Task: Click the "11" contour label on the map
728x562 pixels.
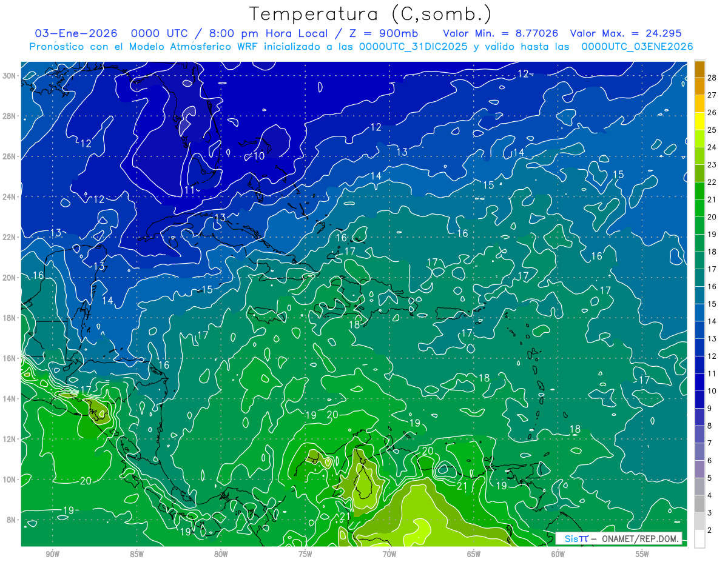Action: [189, 190]
